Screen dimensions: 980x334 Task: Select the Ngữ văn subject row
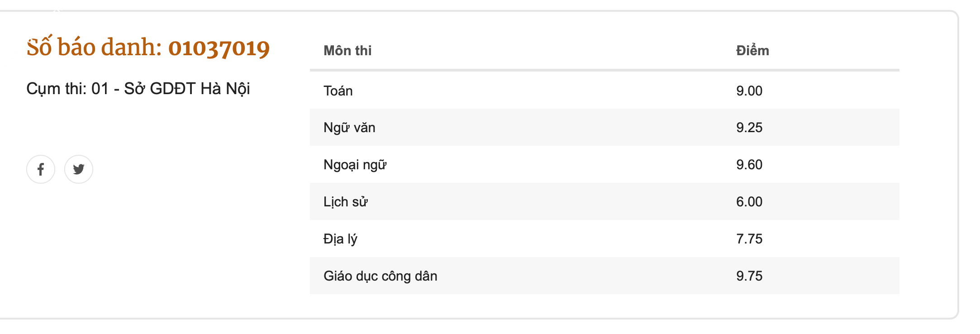coord(604,127)
